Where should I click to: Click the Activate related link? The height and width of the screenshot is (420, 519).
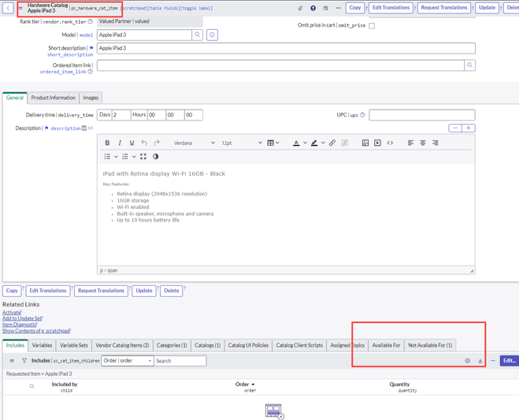coord(11,312)
